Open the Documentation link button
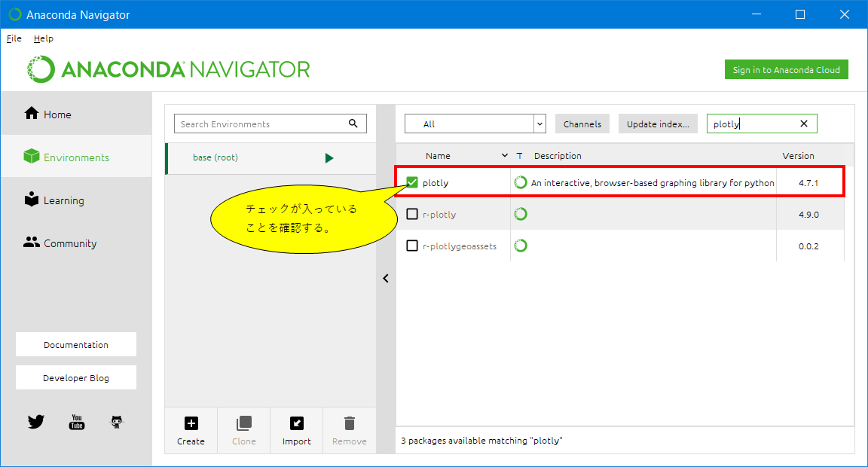This screenshot has height=467, width=868. tap(76, 345)
